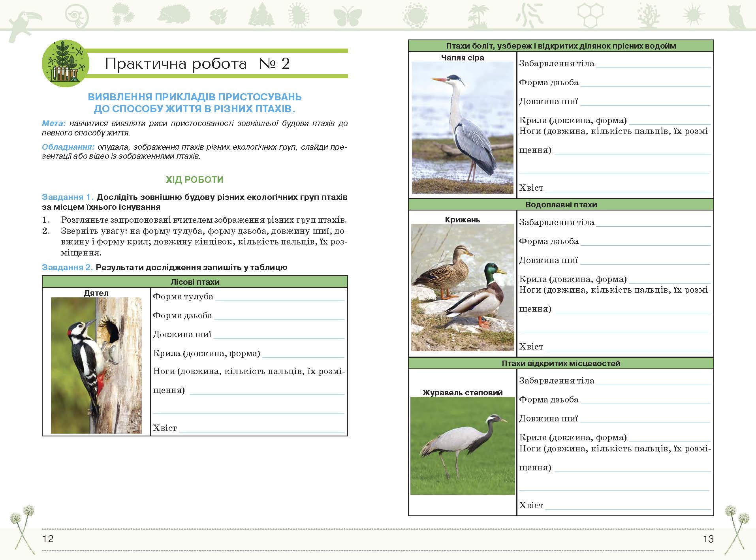This screenshot has height=560, width=756.
Task: Click the 'Ноги (довжина, кількість пальців' label for Дятел
Action: pos(249,372)
